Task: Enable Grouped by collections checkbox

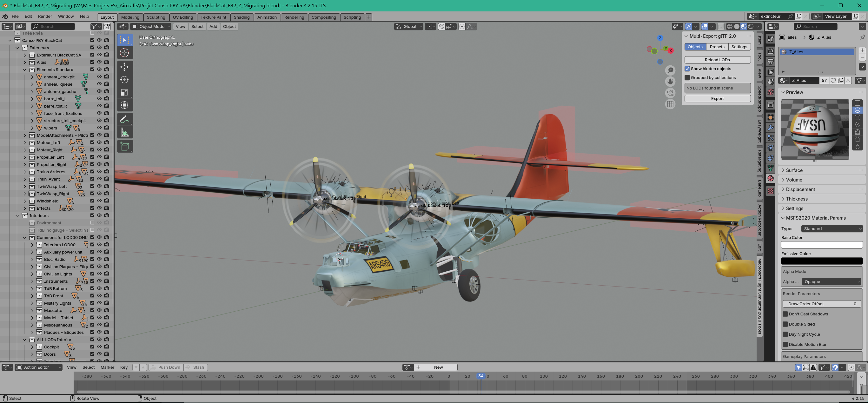Action: click(x=687, y=77)
